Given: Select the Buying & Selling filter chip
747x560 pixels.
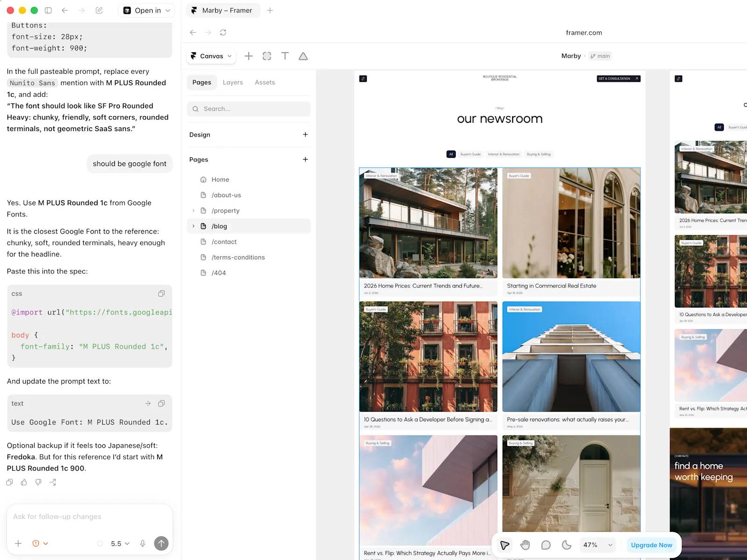Looking at the screenshot, I should click(539, 154).
